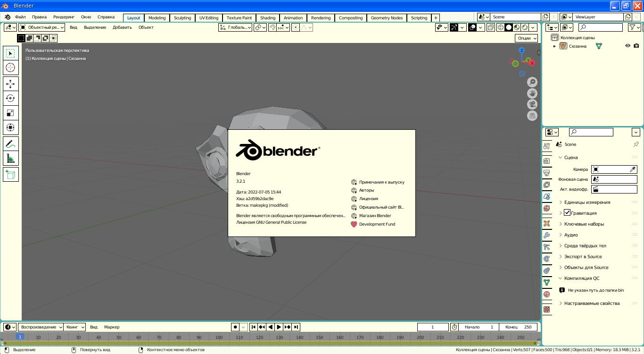Open the Опции dropdown
This screenshot has width=644, height=354.
[x=526, y=38]
